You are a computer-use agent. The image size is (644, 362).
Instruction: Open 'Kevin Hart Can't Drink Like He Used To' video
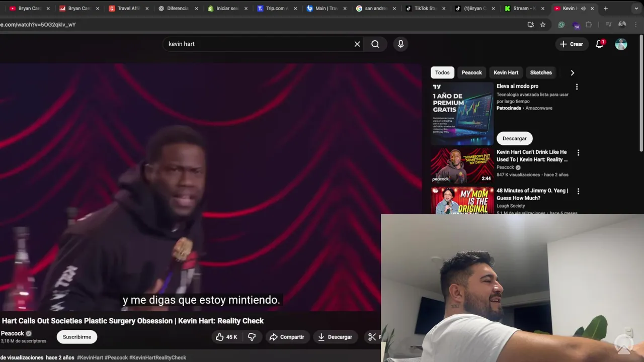tap(532, 156)
